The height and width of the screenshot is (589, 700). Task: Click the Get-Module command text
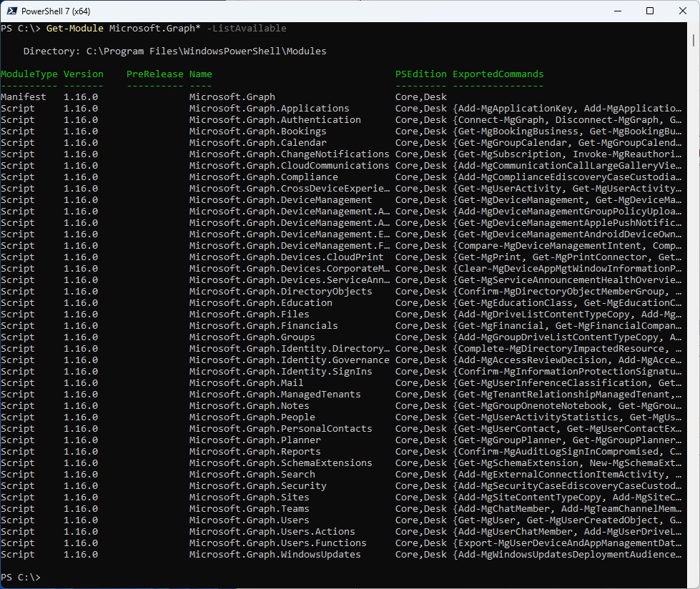tap(74, 29)
